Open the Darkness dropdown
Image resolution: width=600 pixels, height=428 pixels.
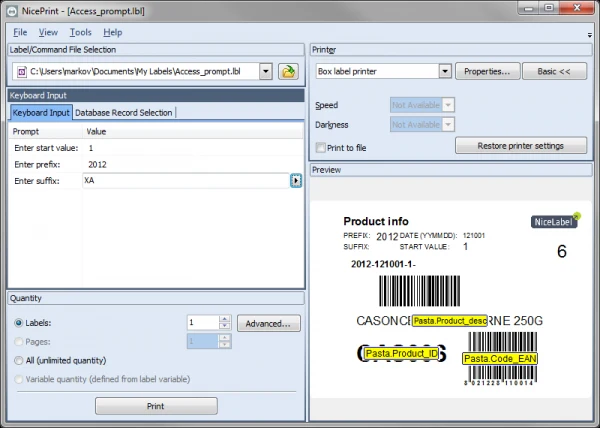pos(448,124)
